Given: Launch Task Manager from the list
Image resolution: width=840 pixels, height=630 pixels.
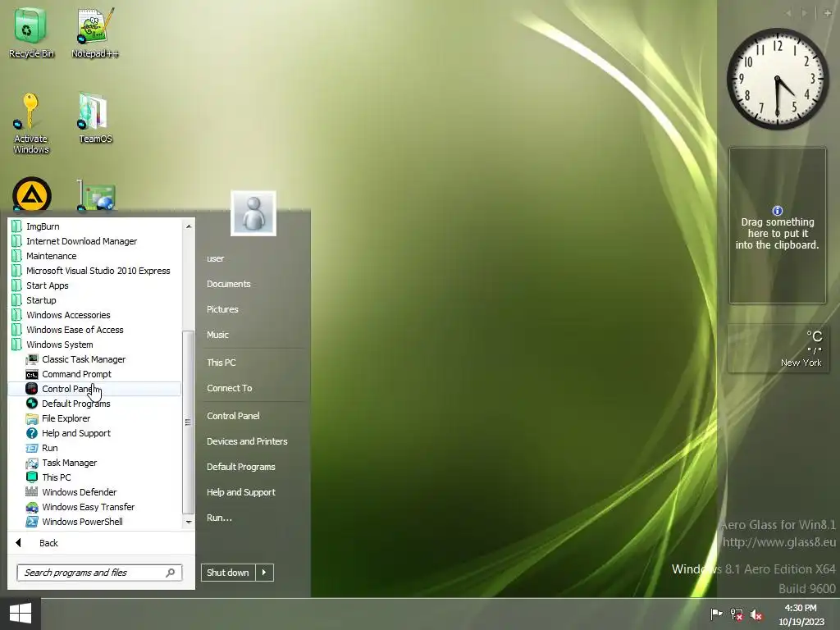Looking at the screenshot, I should click(69, 463).
